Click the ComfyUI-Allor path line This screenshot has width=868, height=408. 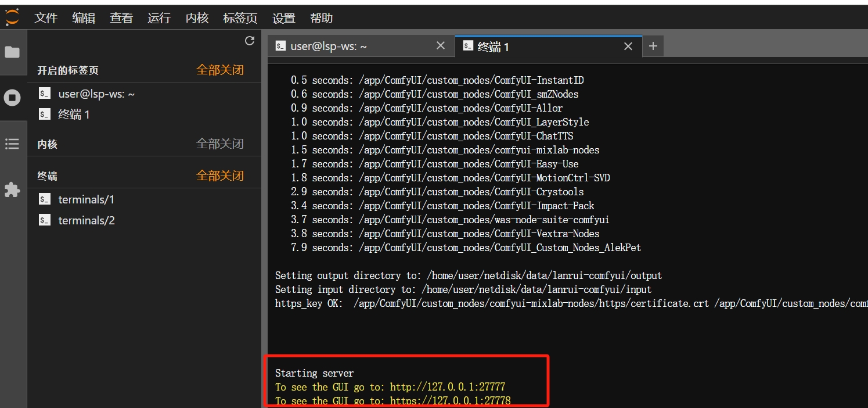coord(427,108)
